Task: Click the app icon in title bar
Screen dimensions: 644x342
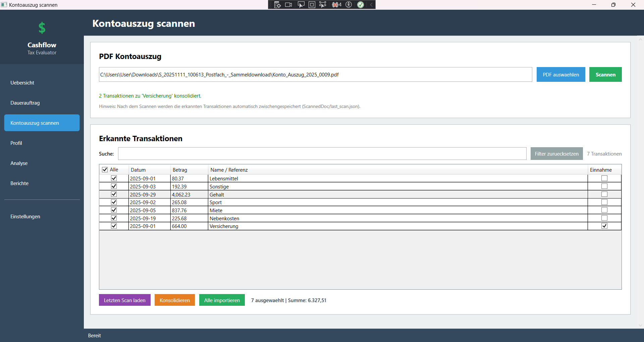Action: coord(4,5)
